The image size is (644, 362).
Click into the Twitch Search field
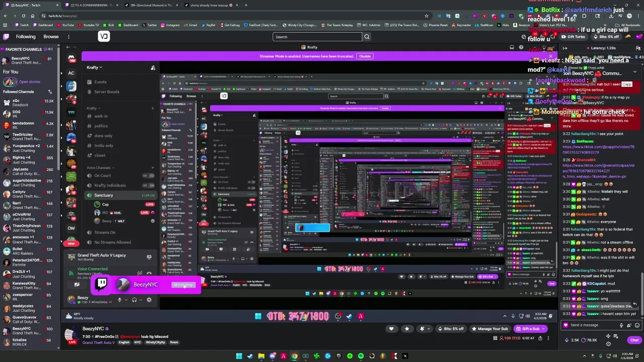(x=317, y=37)
